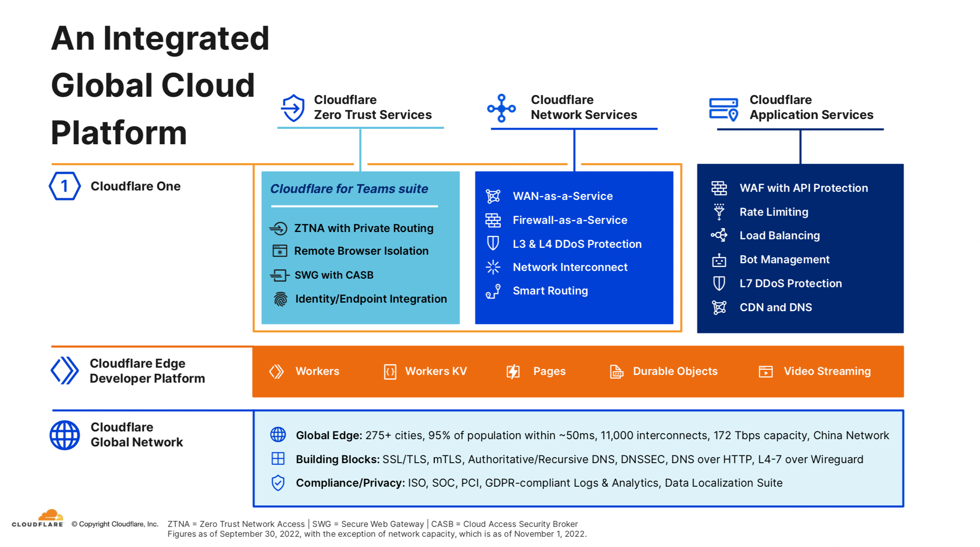Screen dimensions: 980x547
Task: Click the Video Streaming label
Action: [827, 371]
